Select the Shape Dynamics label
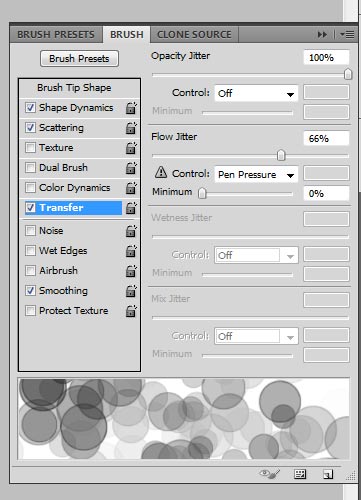 coord(76,108)
